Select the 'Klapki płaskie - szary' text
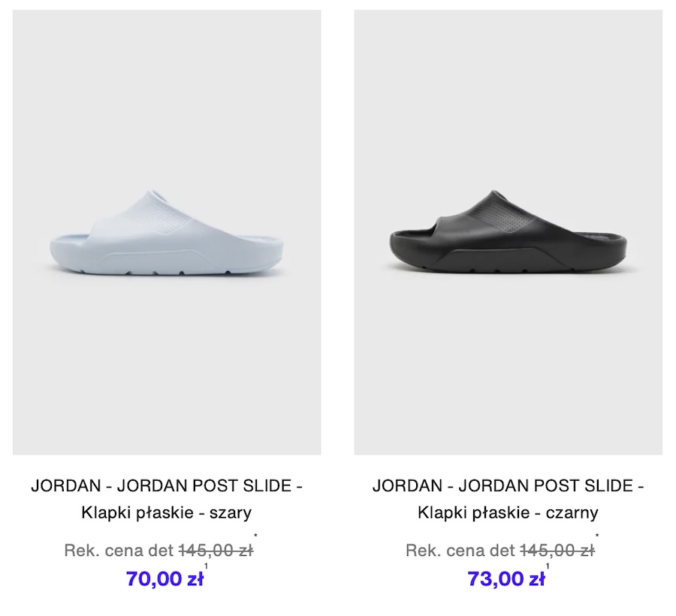The image size is (676, 616). click(x=167, y=512)
